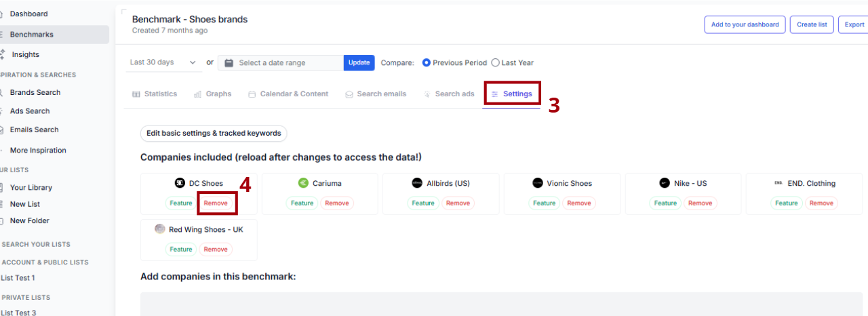The height and width of the screenshot is (316, 868).
Task: Open the Calendar & Content tab
Action: coord(288,94)
